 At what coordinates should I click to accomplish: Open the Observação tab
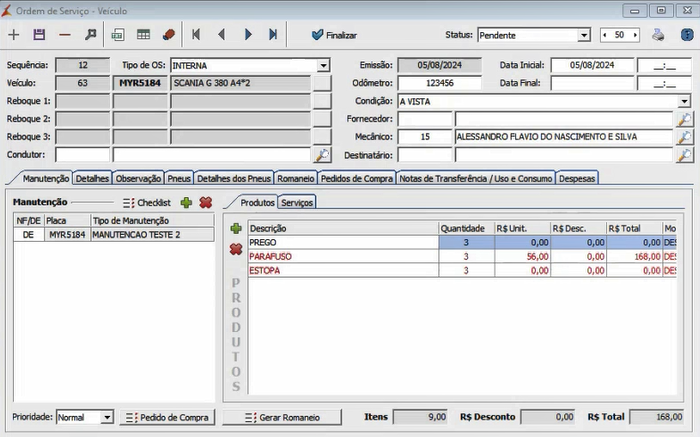point(138,179)
